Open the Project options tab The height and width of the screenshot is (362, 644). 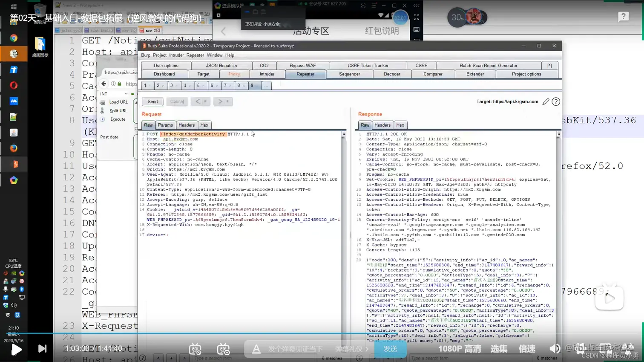(x=526, y=74)
